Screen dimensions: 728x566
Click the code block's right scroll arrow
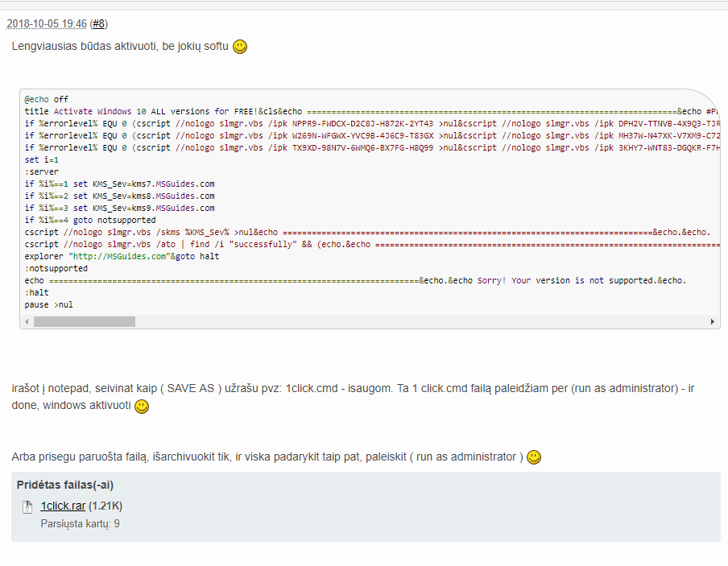point(713,321)
